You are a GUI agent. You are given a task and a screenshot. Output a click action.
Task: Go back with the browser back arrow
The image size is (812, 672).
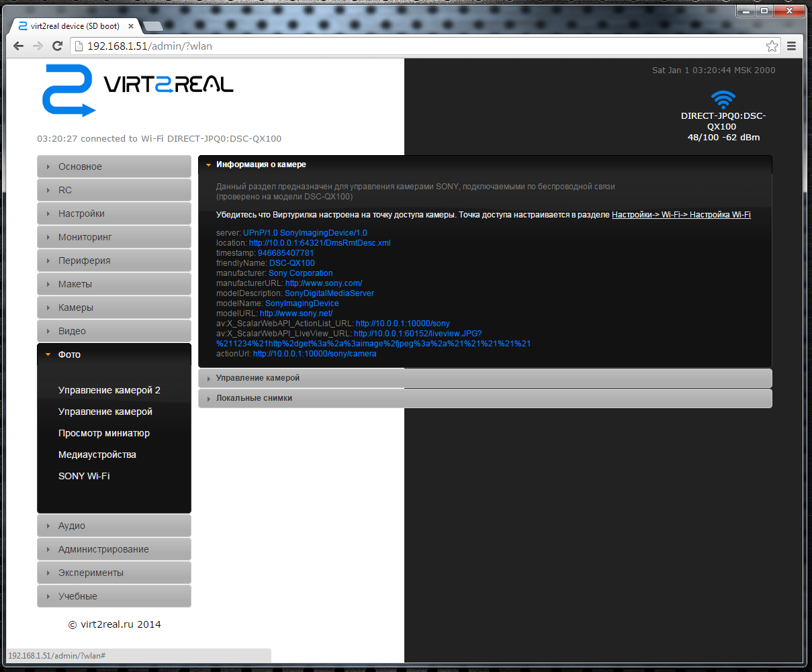point(19,46)
